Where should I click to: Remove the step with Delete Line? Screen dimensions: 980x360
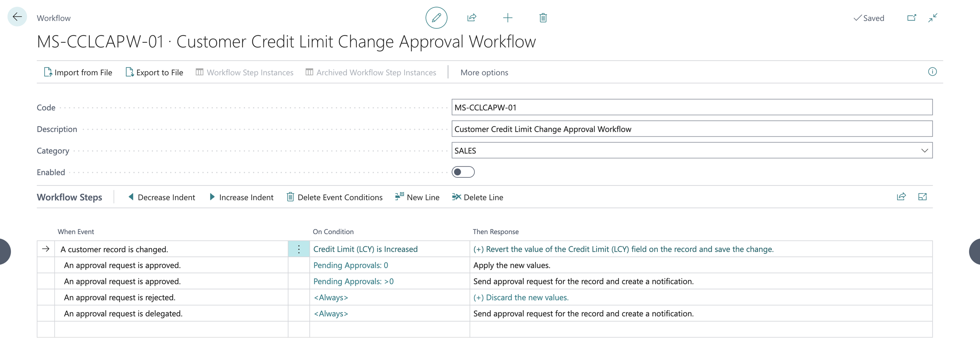(477, 197)
